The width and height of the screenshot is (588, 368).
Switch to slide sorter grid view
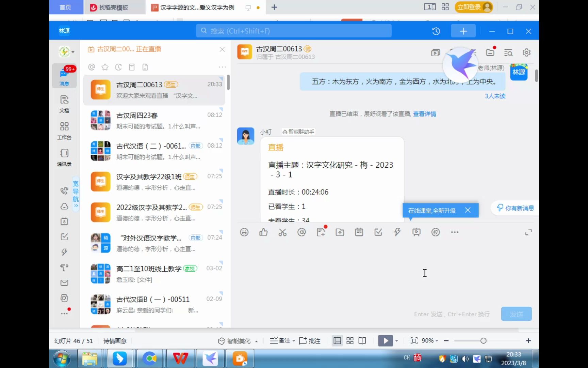point(350,341)
